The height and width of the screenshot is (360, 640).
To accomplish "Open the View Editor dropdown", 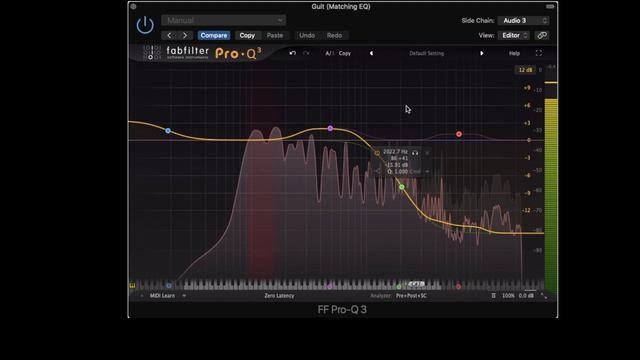I will tap(513, 36).
